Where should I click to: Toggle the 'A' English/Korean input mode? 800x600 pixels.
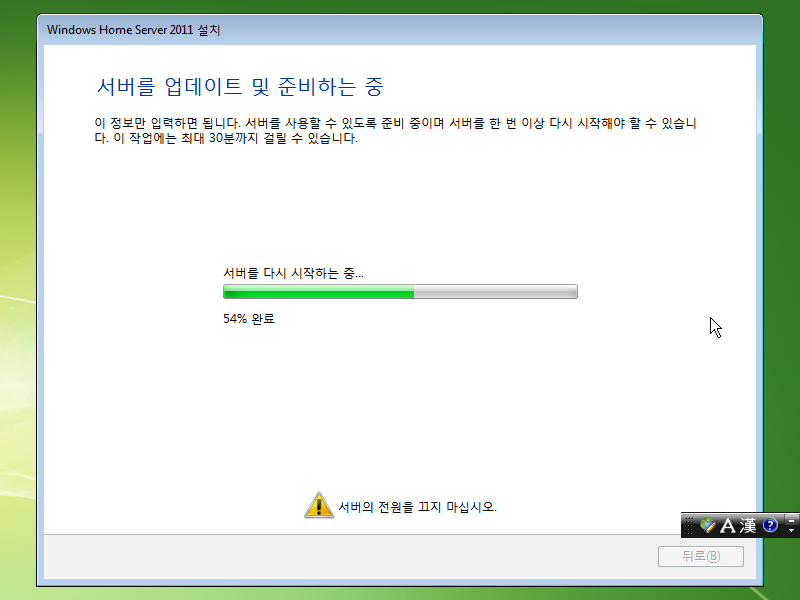pos(727,526)
